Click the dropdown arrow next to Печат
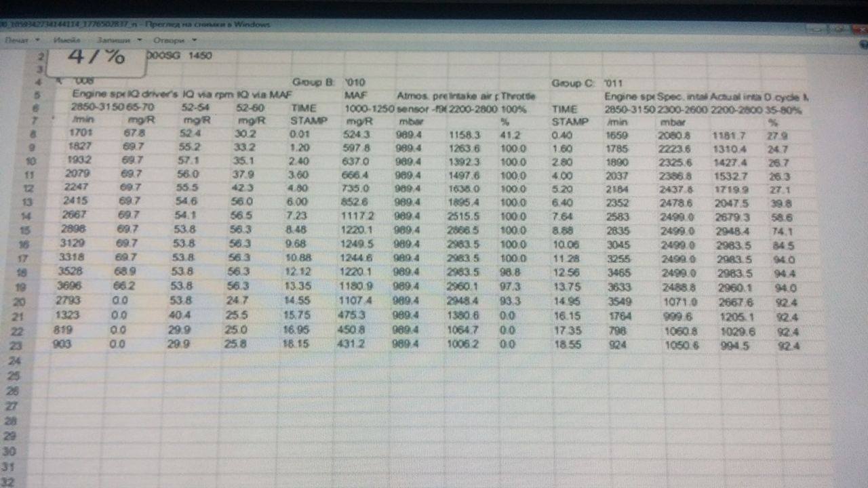The width and height of the screenshot is (868, 488). point(38,40)
